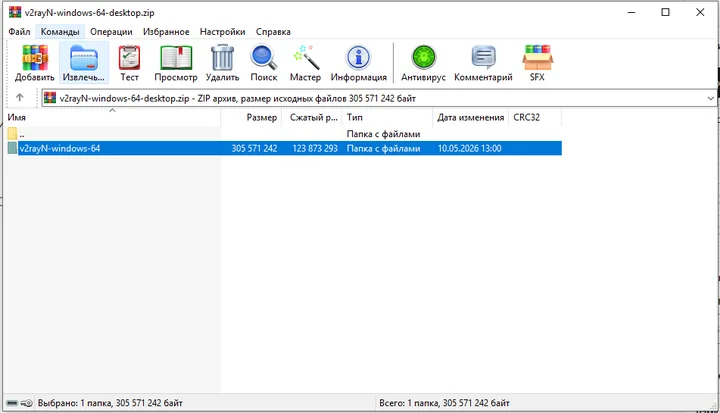Sort by the Сжатый р... column header
The width and height of the screenshot is (720, 413).
click(x=312, y=118)
